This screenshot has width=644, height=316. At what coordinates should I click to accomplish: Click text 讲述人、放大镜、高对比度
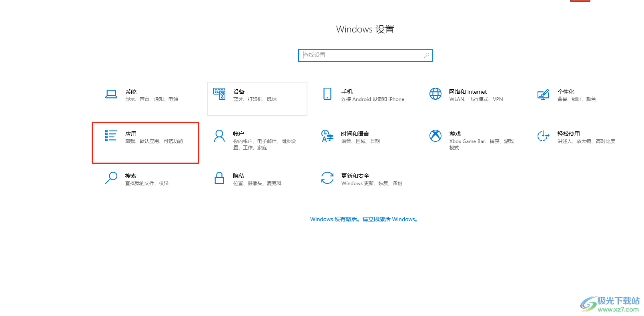point(586,141)
